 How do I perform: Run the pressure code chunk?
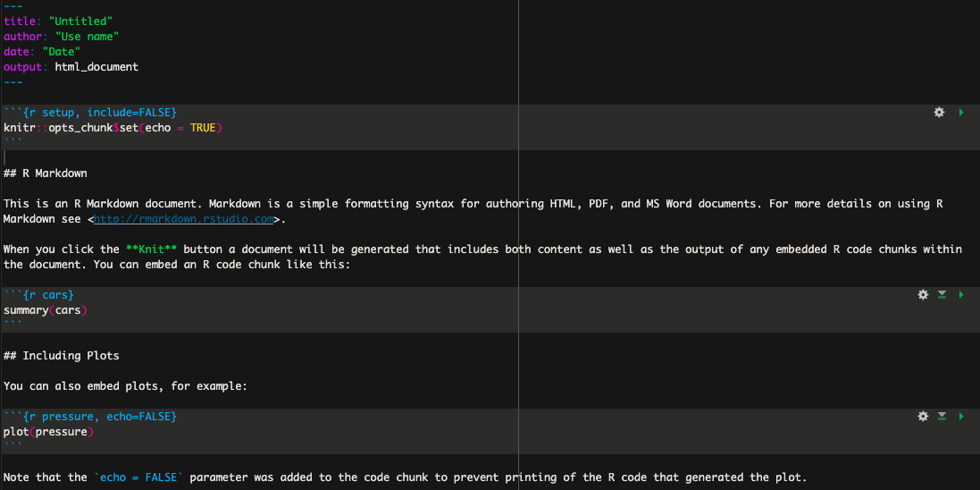click(x=960, y=417)
